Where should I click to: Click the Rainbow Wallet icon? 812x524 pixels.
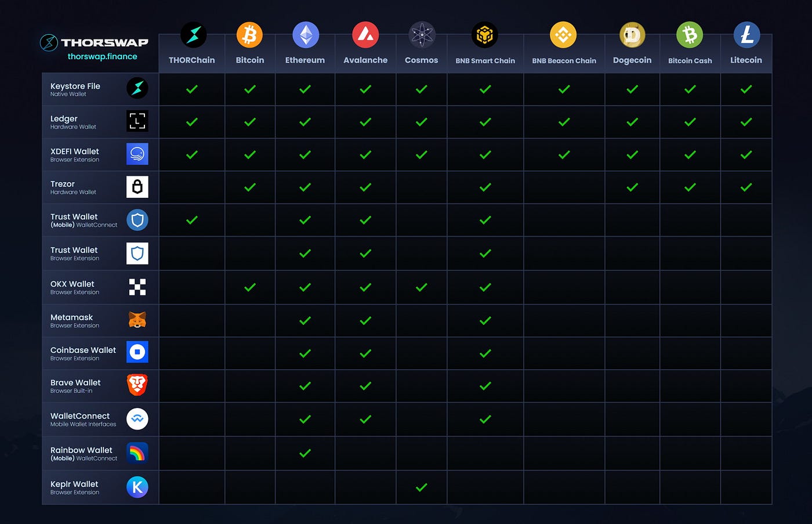(137, 453)
